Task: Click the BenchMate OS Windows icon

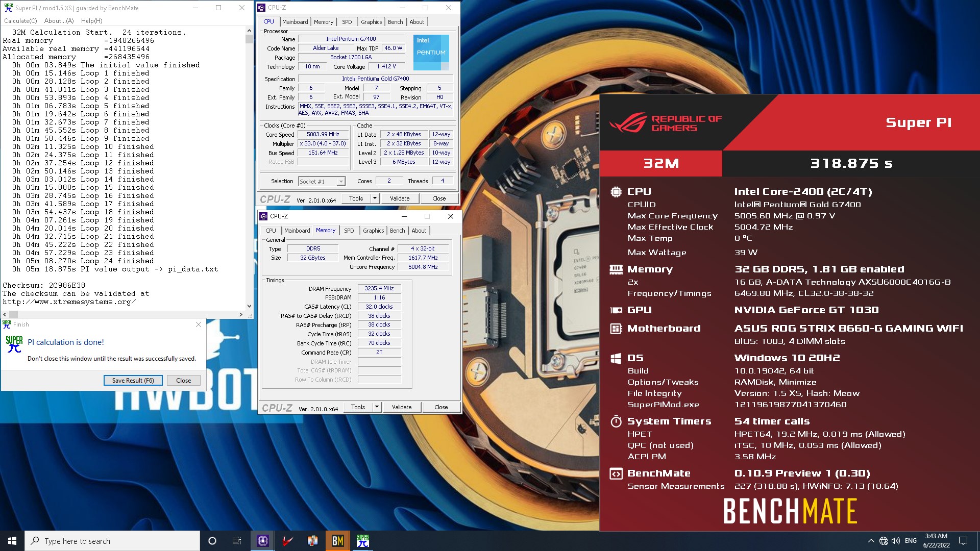Action: coord(616,358)
